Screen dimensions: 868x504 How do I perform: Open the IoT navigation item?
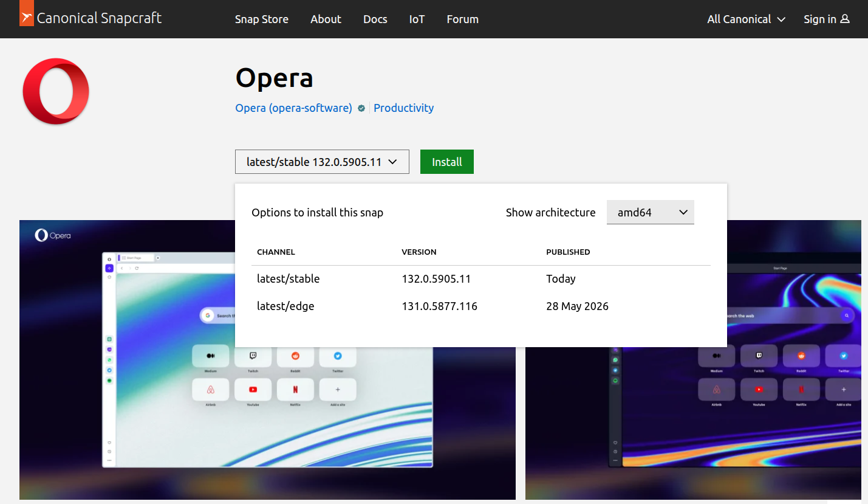click(417, 19)
